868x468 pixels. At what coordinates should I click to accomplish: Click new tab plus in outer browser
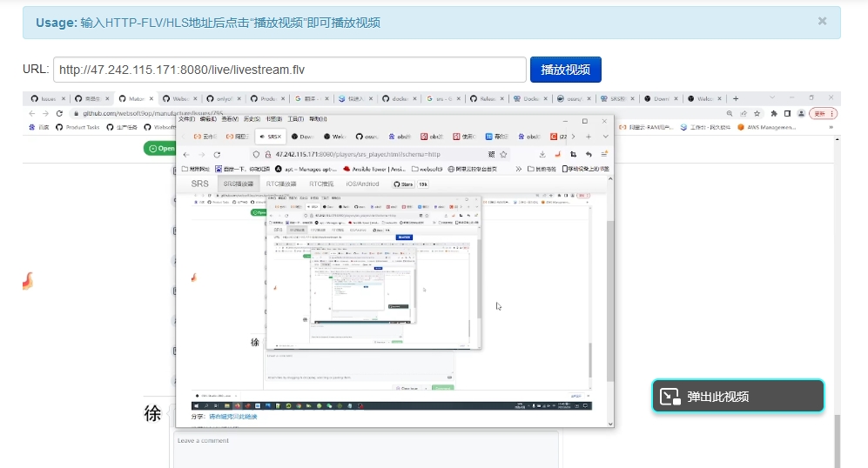click(736, 98)
